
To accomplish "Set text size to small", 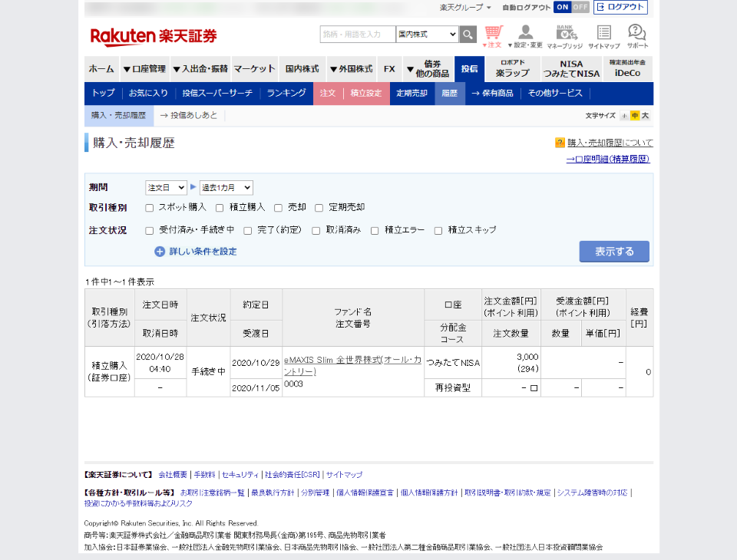I will [x=624, y=116].
